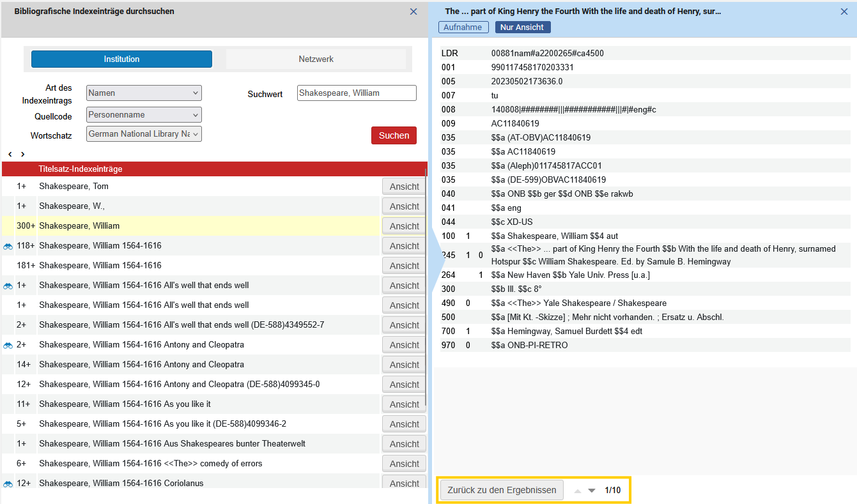
Task: Go to previous index page arrow
Action: pos(10,154)
